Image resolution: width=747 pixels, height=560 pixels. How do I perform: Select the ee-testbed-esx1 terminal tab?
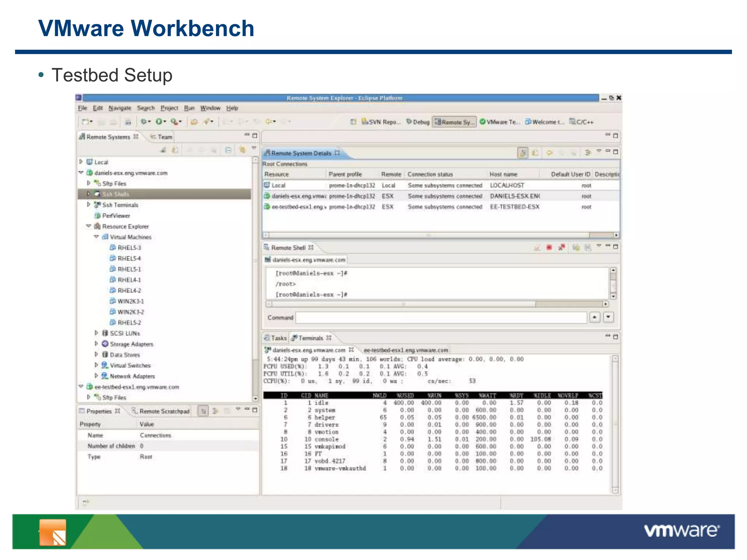(406, 350)
